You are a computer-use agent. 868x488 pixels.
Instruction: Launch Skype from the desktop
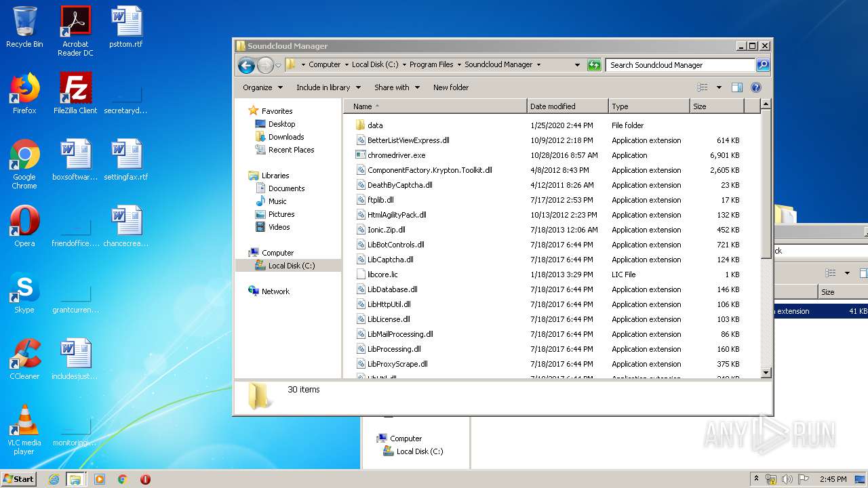(24, 293)
